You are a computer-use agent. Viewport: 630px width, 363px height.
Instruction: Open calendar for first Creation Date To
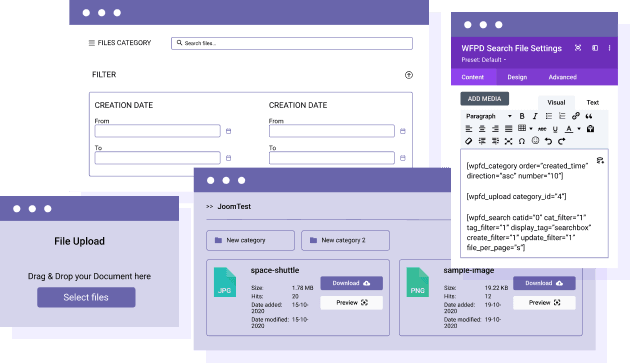pyautogui.click(x=228, y=158)
